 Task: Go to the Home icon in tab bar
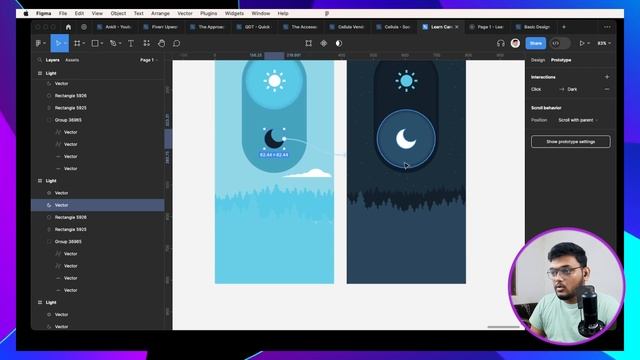pos(68,27)
